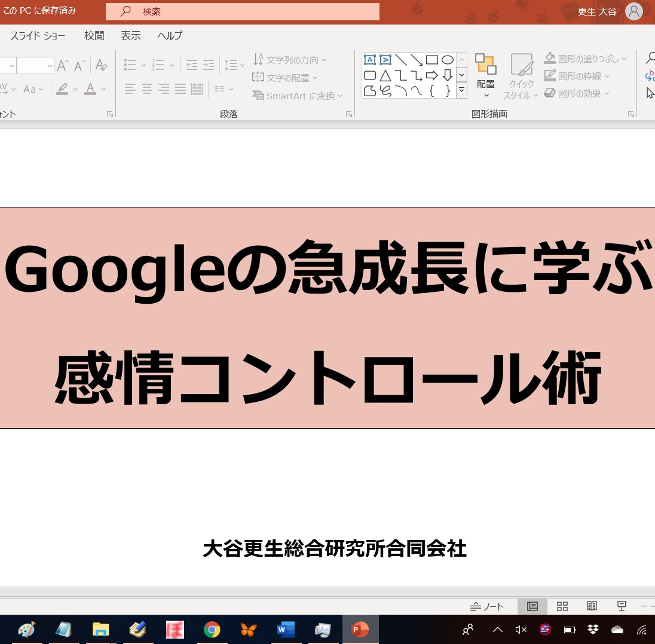
Task: Decrease font size with the smaller A icon
Action: click(79, 66)
